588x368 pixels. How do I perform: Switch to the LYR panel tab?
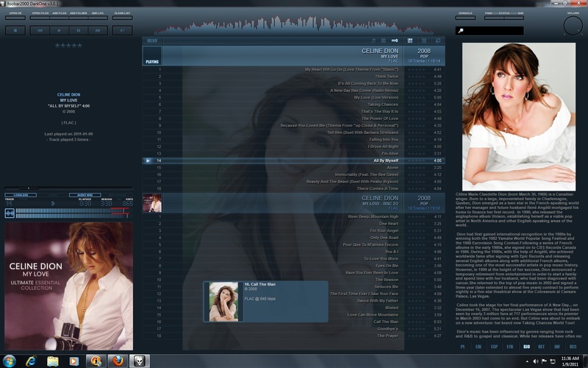point(510,347)
